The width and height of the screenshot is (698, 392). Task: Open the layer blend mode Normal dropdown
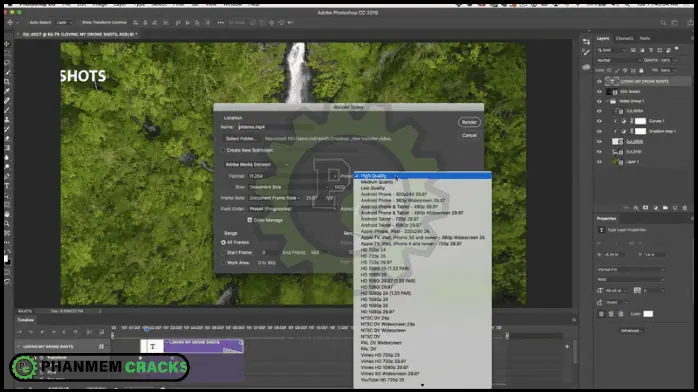click(x=619, y=60)
